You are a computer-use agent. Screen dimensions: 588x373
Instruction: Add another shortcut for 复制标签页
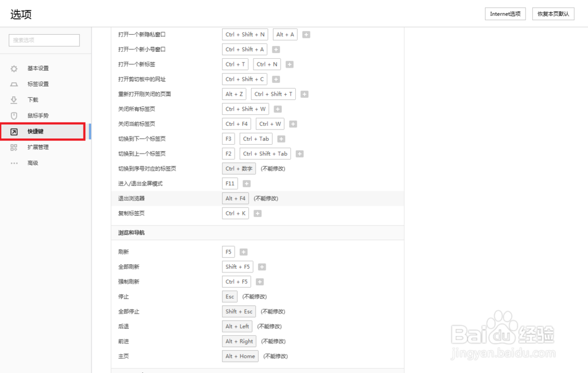click(x=257, y=213)
